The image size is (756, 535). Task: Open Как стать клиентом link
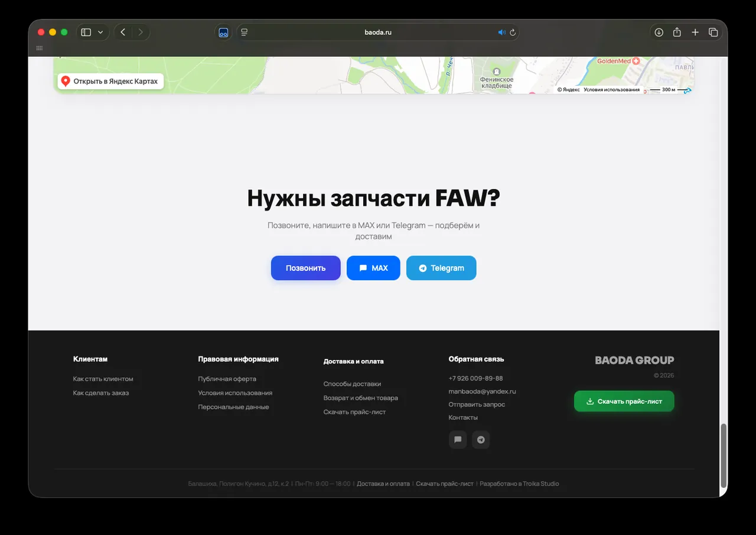(x=103, y=379)
